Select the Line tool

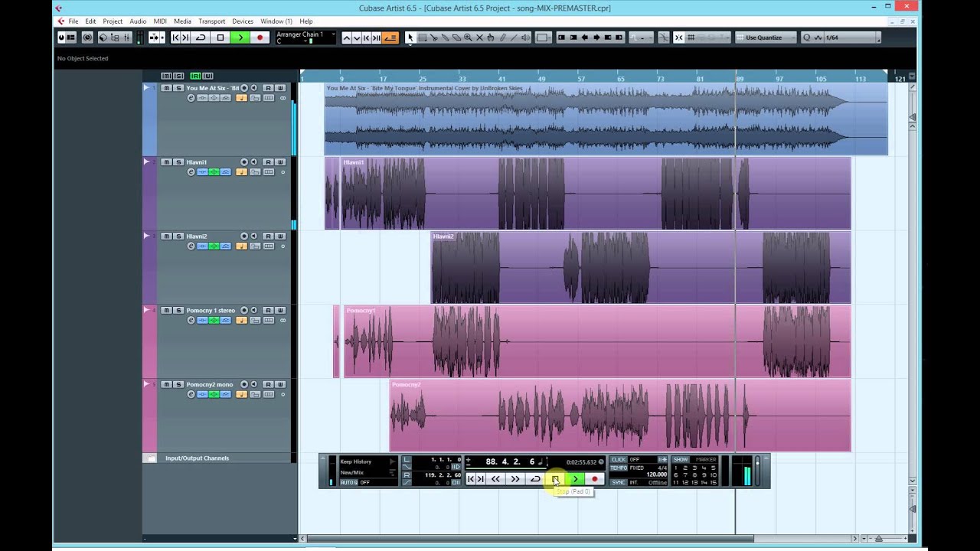pos(514,37)
